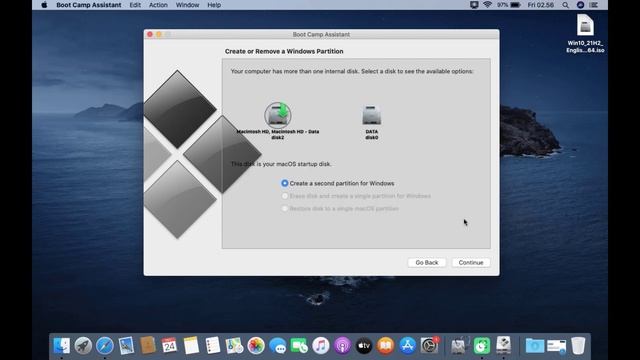The height and width of the screenshot is (360, 640).
Task: Open Launchpad from the Dock
Action: (83, 346)
